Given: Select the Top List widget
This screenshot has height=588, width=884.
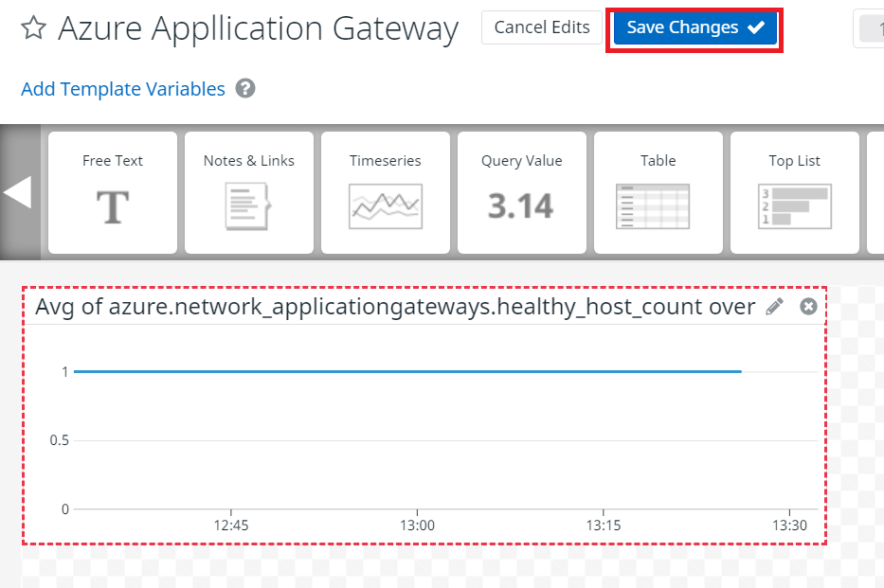Looking at the screenshot, I should [x=795, y=192].
